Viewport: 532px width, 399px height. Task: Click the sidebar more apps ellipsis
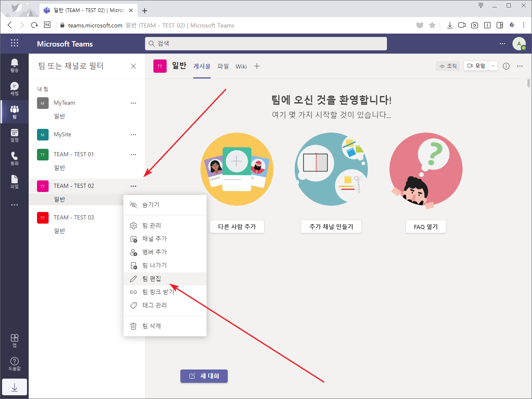tap(15, 205)
